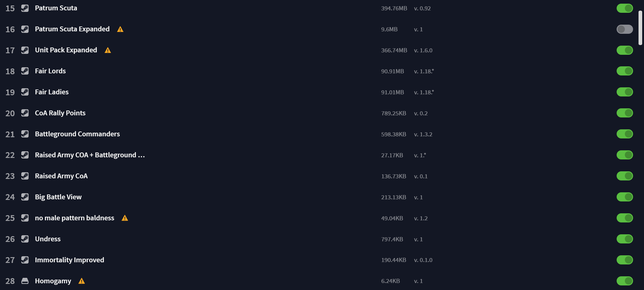Click the vertical scrollbar thumb

(x=640, y=28)
